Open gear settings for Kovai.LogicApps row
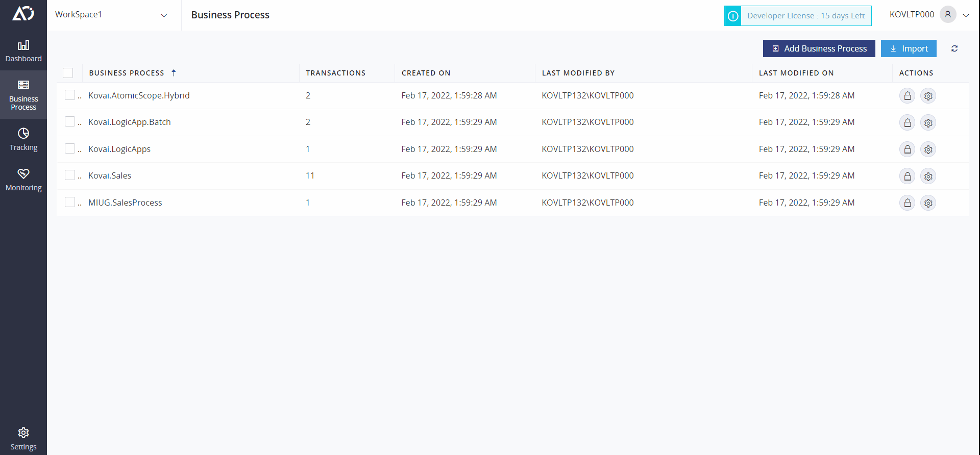 click(928, 149)
